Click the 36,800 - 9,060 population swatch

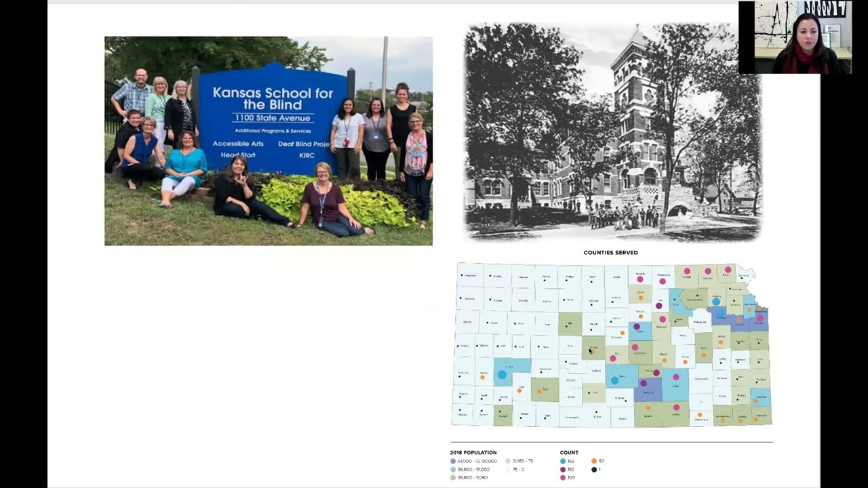[x=453, y=478]
